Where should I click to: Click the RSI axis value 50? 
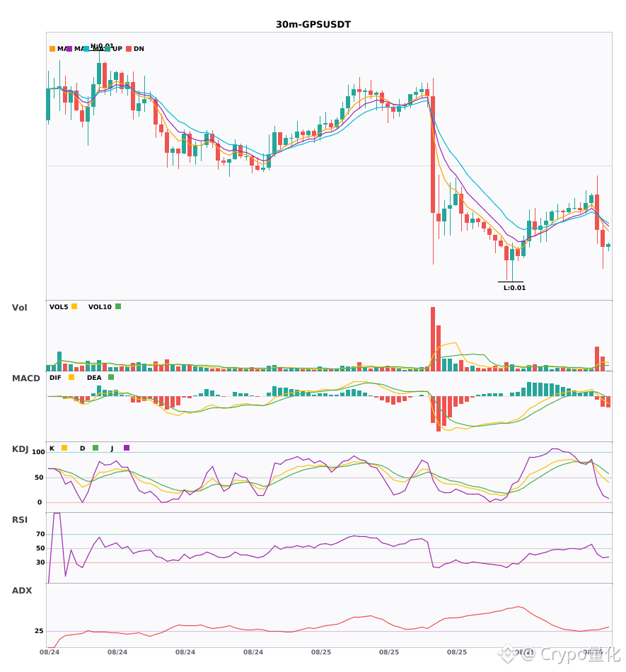click(40, 548)
